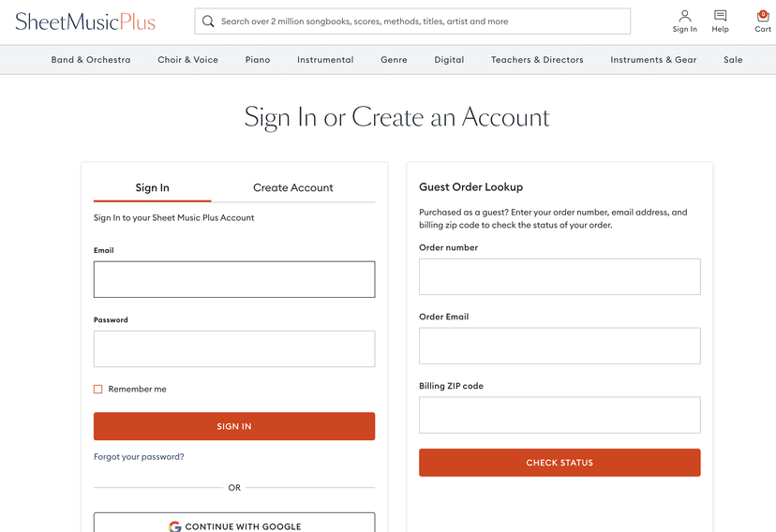Image resolution: width=776 pixels, height=532 pixels.
Task: Open the Sale navigation item
Action: (733, 60)
